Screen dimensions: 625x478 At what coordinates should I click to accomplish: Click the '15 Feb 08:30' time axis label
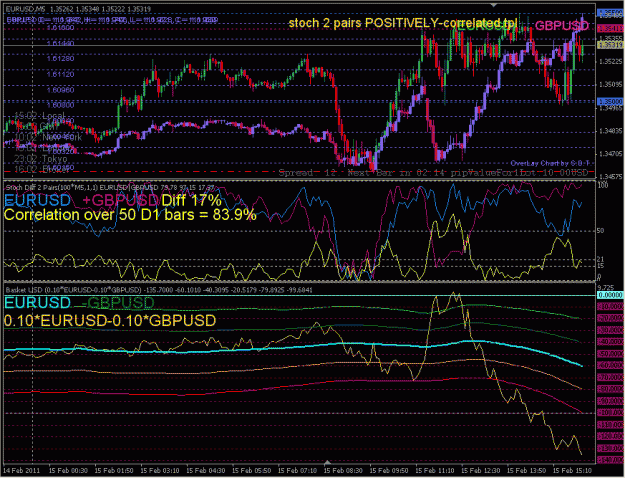[x=342, y=470]
